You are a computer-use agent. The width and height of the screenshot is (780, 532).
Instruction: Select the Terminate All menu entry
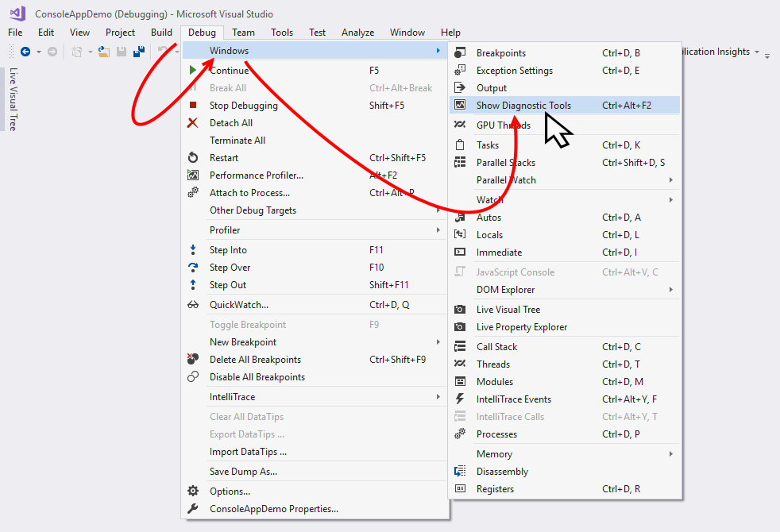pos(315,141)
